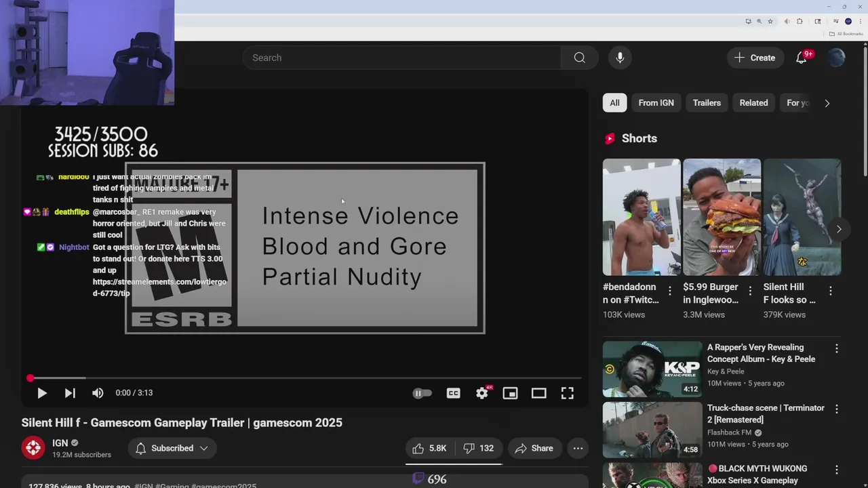Image resolution: width=868 pixels, height=488 pixels.
Task: Click the streamelements tip link in chat overlay
Action: (x=159, y=287)
